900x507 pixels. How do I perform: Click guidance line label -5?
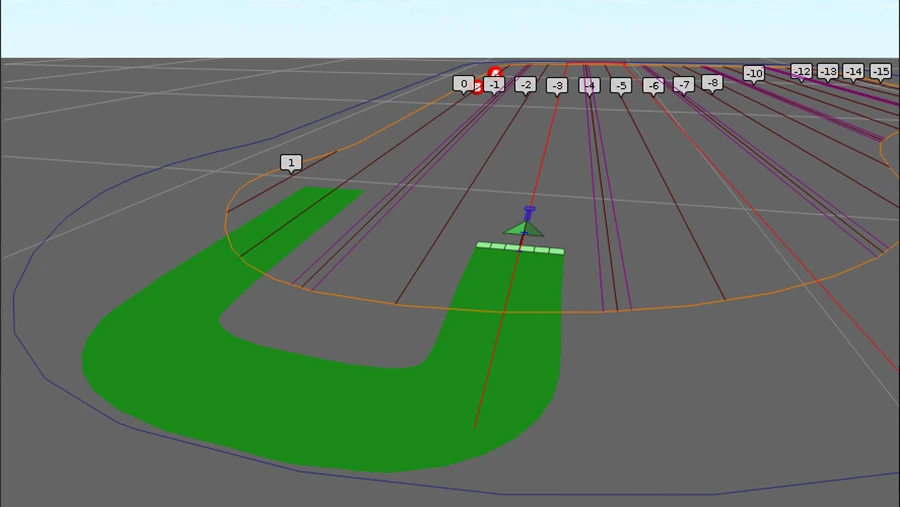pyautogui.click(x=621, y=86)
